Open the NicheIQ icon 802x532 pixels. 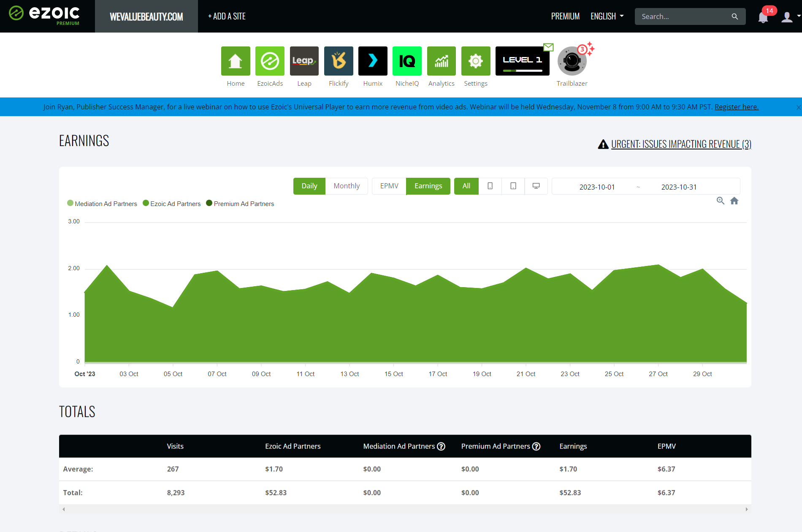point(407,61)
